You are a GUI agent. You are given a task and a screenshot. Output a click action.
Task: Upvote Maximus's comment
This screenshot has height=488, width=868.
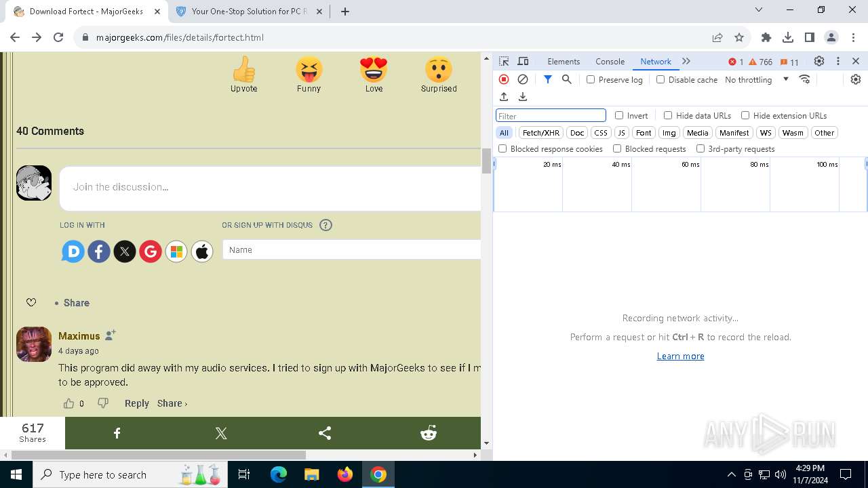click(68, 403)
